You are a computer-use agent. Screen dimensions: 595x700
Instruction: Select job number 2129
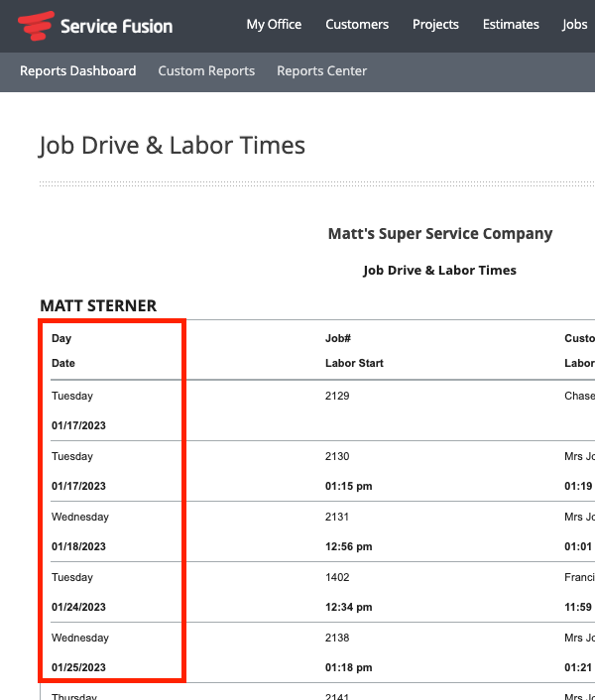coord(337,396)
